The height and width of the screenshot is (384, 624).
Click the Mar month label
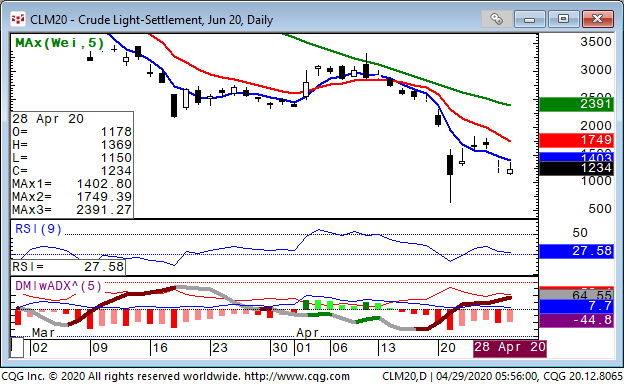(x=43, y=332)
